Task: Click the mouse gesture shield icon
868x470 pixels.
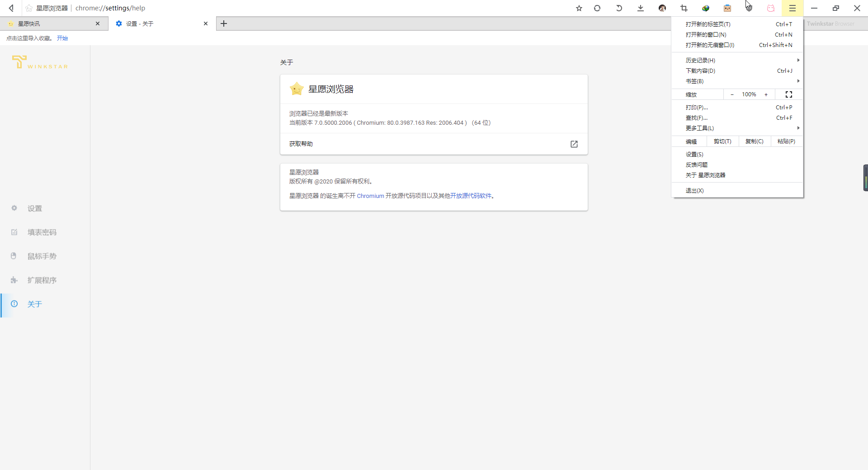Action: [750, 8]
